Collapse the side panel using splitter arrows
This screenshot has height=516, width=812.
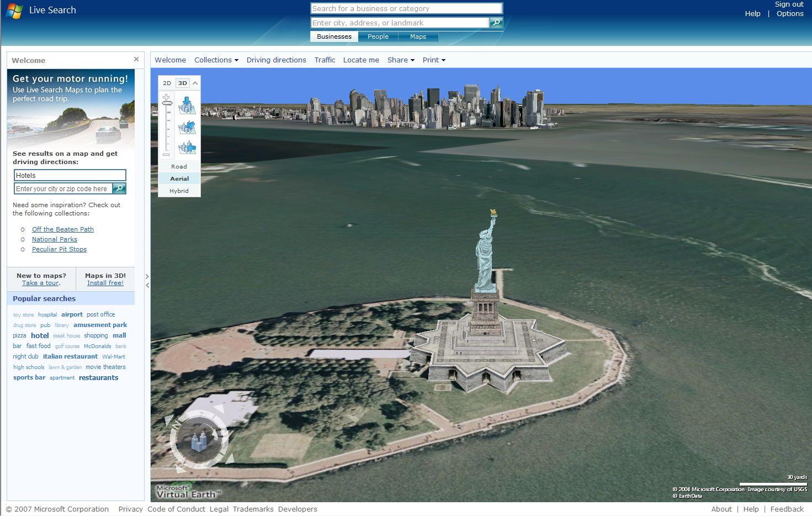(147, 281)
